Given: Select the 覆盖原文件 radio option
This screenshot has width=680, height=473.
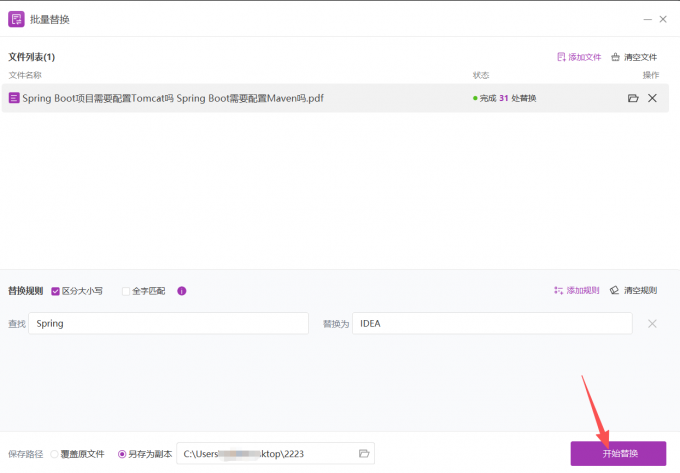Looking at the screenshot, I should 54,454.
